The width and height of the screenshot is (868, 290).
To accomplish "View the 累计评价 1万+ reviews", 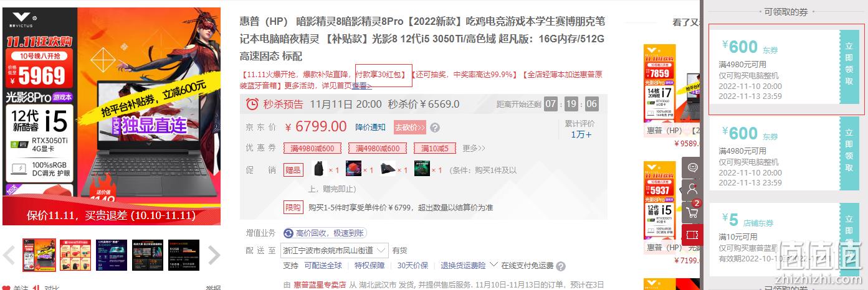I will click(580, 129).
